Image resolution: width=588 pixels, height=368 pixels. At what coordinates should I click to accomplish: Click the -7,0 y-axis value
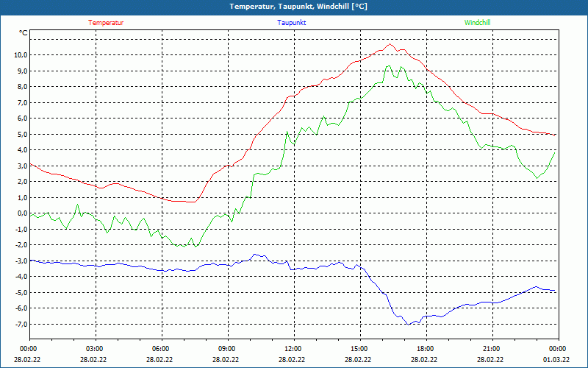coord(21,324)
